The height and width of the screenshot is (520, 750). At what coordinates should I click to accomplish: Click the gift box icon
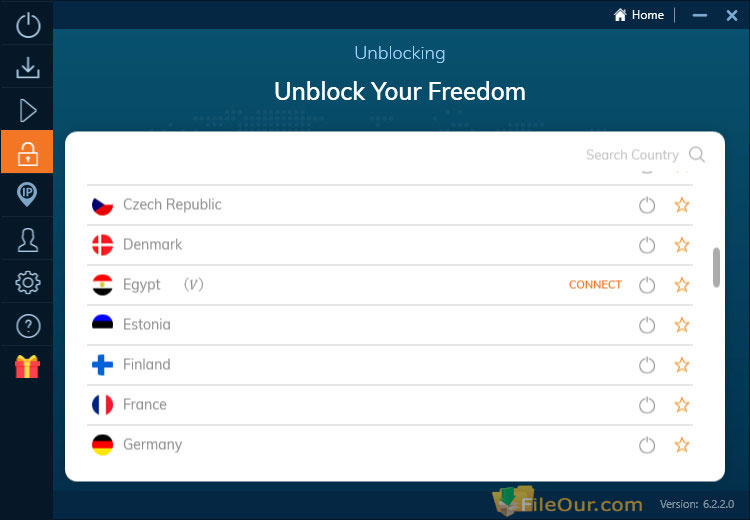27,367
